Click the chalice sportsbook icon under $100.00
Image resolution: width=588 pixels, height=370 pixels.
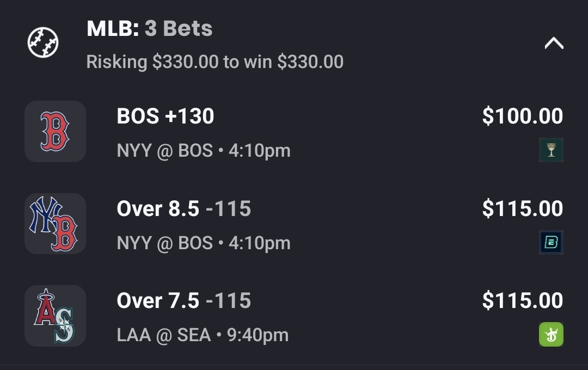[551, 150]
